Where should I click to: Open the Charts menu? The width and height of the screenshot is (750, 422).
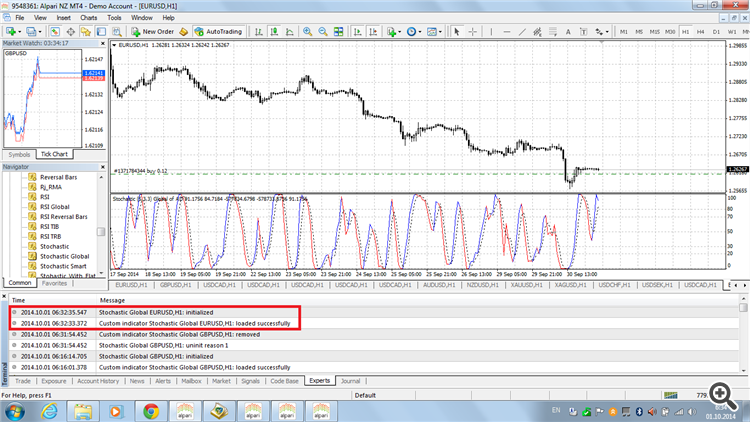click(x=89, y=17)
